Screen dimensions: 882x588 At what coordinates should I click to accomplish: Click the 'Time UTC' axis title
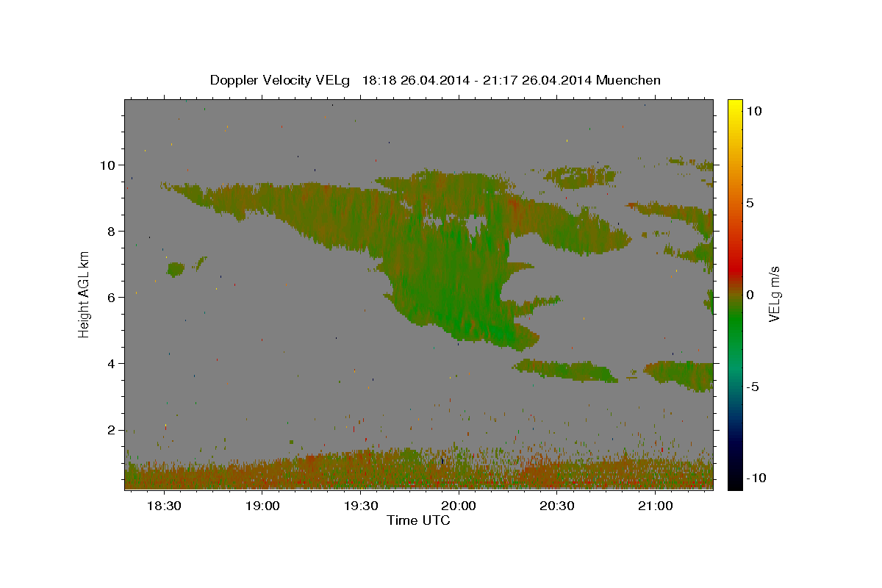418,520
